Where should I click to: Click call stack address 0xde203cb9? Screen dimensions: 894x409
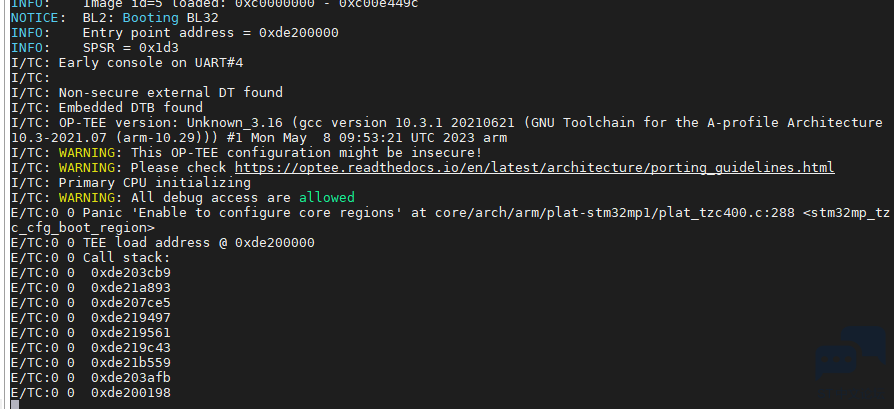pyautogui.click(x=131, y=273)
